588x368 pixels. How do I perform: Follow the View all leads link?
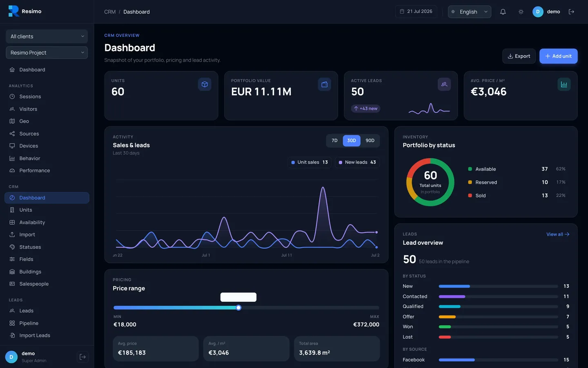click(x=558, y=234)
